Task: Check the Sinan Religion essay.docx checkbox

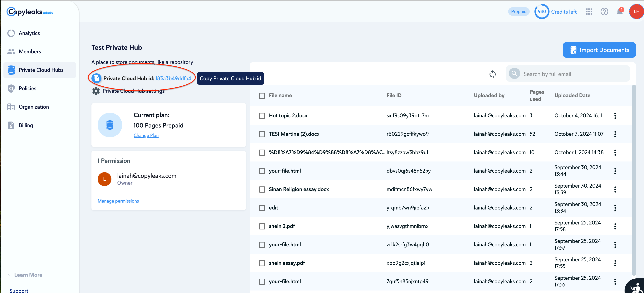Action: [x=262, y=189]
